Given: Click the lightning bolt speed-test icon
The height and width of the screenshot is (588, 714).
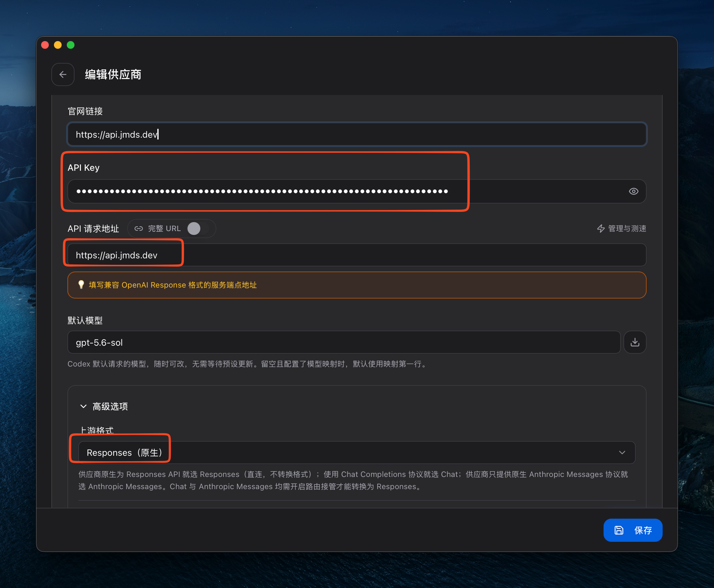Looking at the screenshot, I should pyautogui.click(x=601, y=229).
